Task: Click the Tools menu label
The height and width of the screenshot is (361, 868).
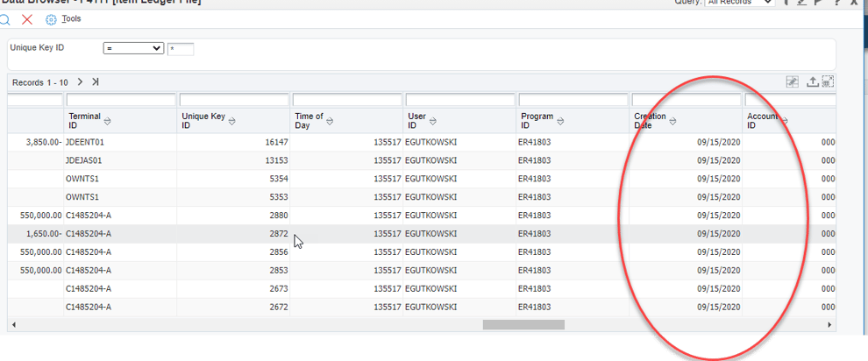Action: pyautogui.click(x=71, y=18)
